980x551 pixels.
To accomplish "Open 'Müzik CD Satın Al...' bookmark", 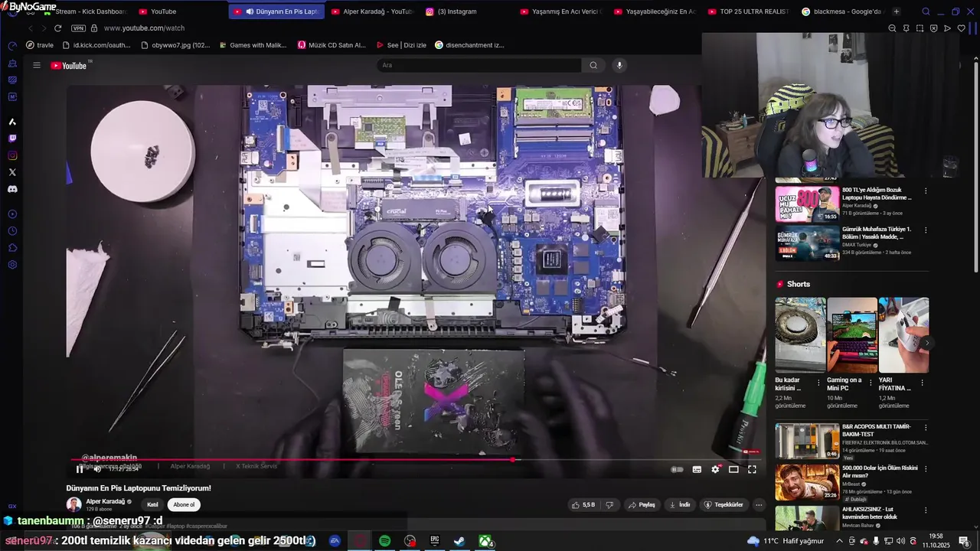I will 332,45.
